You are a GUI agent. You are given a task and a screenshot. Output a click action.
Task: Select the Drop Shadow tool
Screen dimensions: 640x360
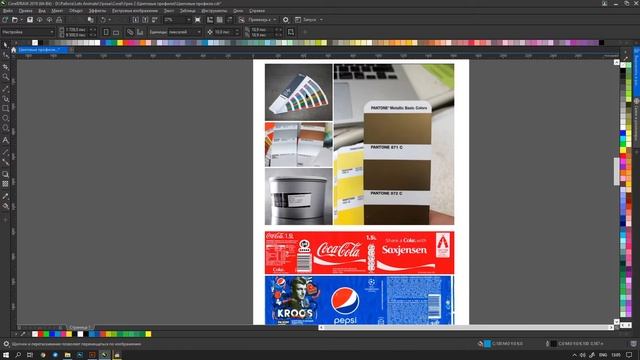(x=5, y=174)
